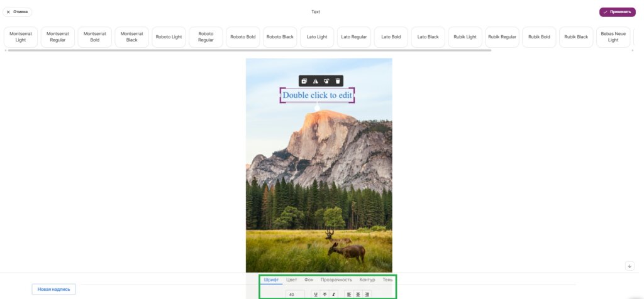Align text to the right
Image resolution: width=644 pixels, height=299 pixels.
(367, 294)
